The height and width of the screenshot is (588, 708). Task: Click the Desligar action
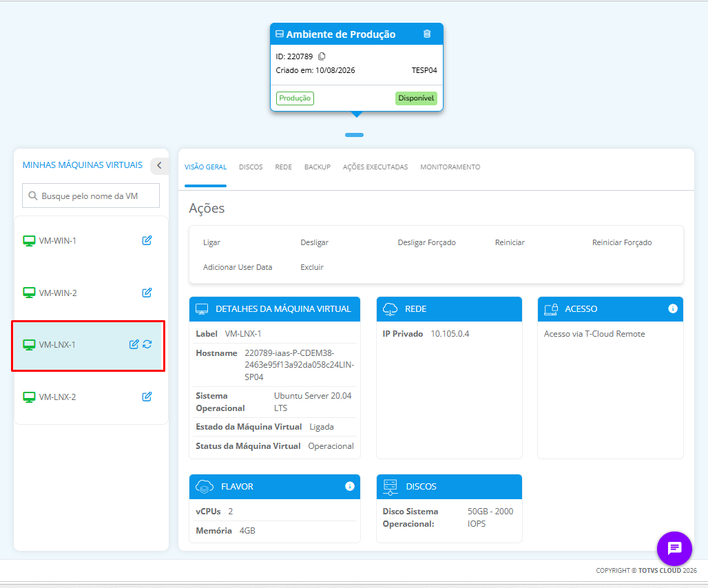314,242
